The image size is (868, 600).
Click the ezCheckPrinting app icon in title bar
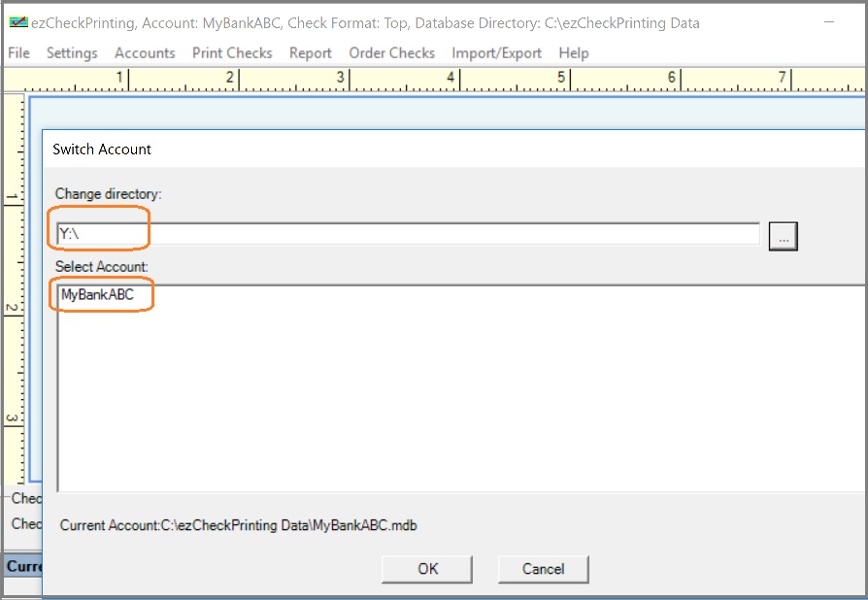click(x=17, y=22)
